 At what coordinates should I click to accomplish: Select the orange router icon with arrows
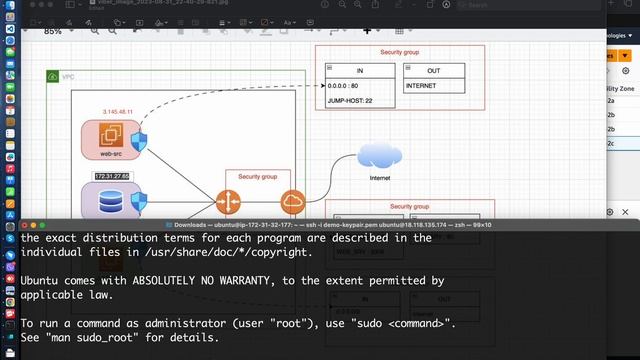pyautogui.click(x=228, y=202)
